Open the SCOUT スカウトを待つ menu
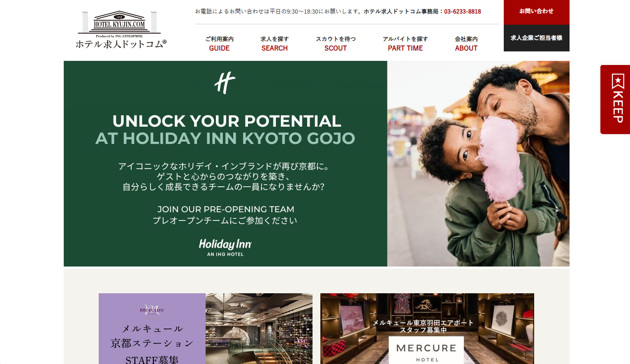The height and width of the screenshot is (364, 630). [336, 44]
